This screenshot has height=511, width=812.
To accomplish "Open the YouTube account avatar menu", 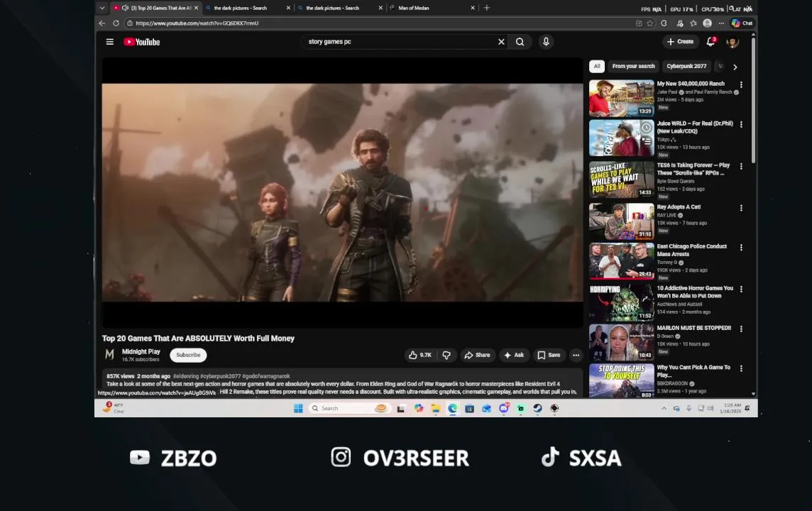I will [x=733, y=43].
